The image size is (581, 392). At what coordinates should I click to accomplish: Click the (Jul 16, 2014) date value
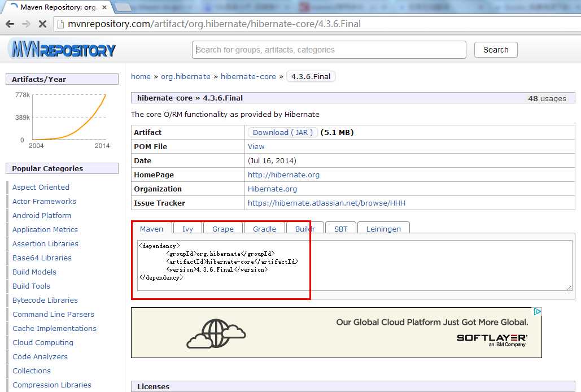[272, 161]
